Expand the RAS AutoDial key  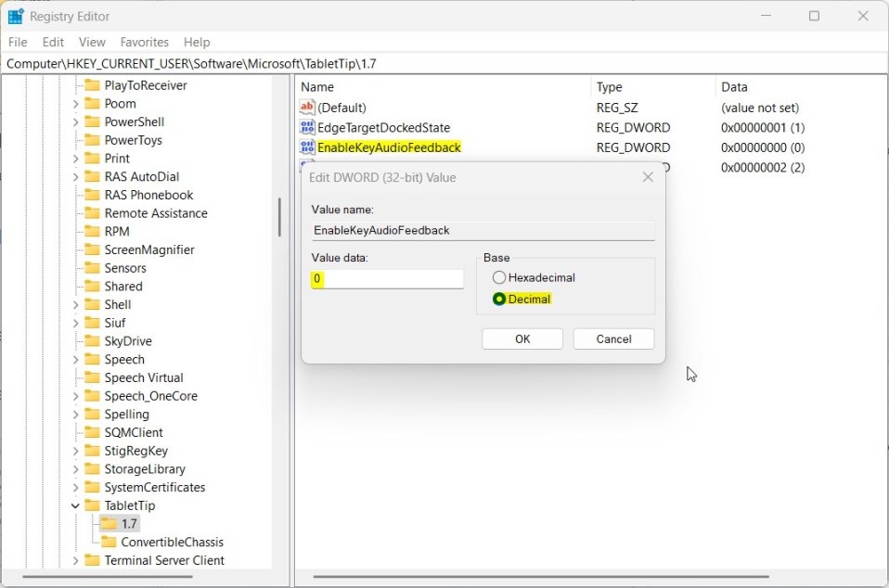pyautogui.click(x=75, y=177)
